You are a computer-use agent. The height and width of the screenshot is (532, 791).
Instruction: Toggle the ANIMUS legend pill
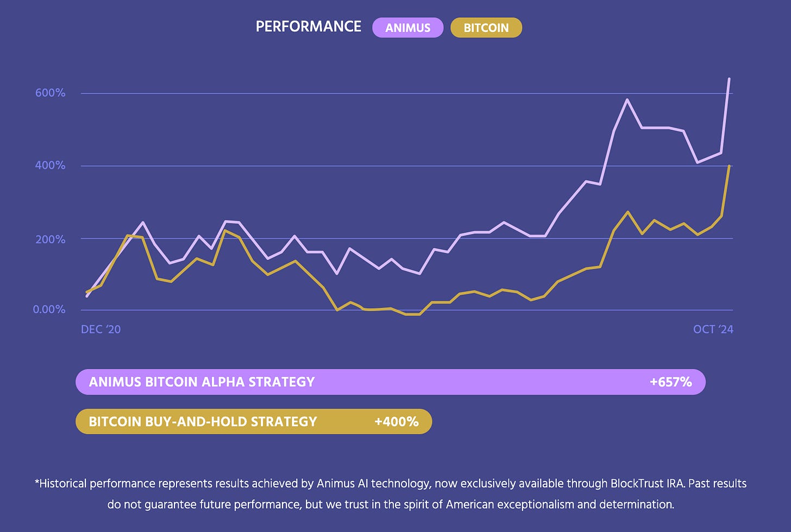(x=407, y=28)
